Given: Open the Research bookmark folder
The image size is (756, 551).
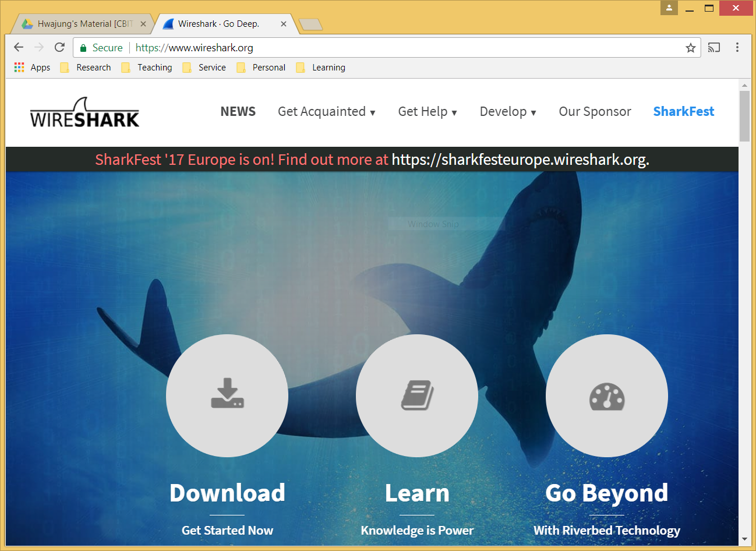Looking at the screenshot, I should 86,68.
